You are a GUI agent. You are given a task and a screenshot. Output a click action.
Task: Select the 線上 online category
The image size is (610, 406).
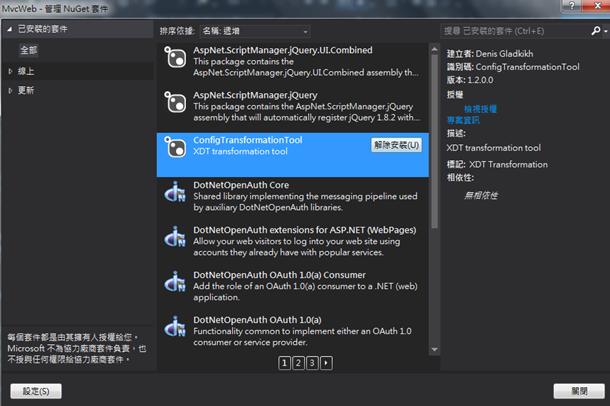coord(26,71)
